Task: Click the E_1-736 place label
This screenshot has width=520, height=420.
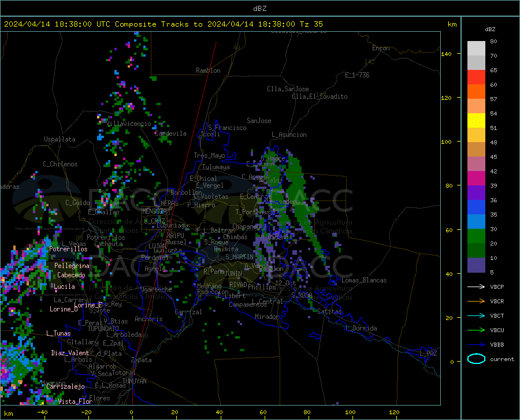Action: (357, 75)
